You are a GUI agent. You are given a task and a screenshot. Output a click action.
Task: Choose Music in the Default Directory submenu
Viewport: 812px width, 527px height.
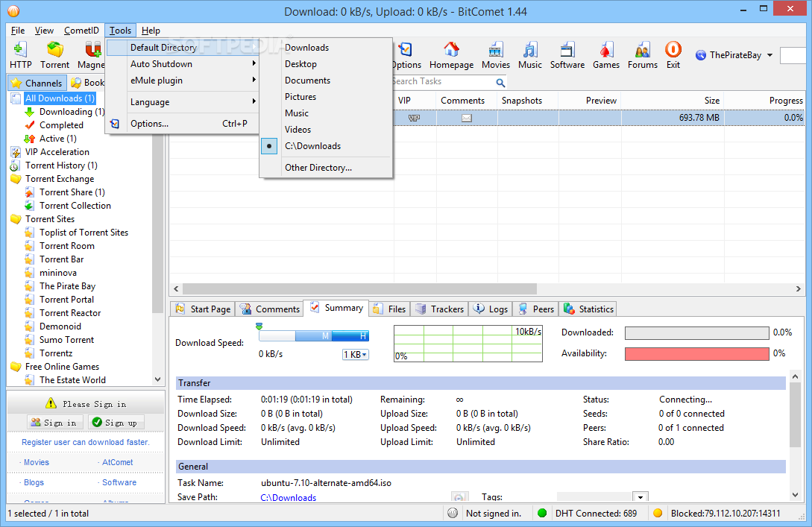tap(327, 113)
